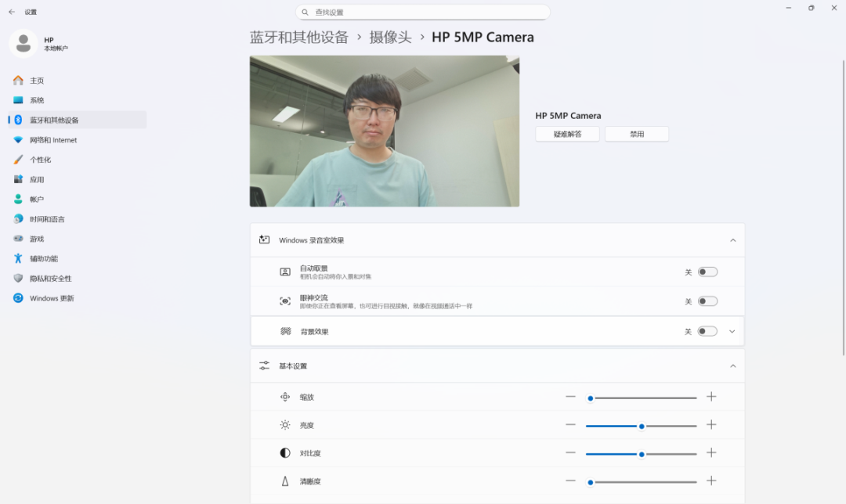The image size is (846, 504).
Task: Click the camera preview image
Action: [x=384, y=131]
